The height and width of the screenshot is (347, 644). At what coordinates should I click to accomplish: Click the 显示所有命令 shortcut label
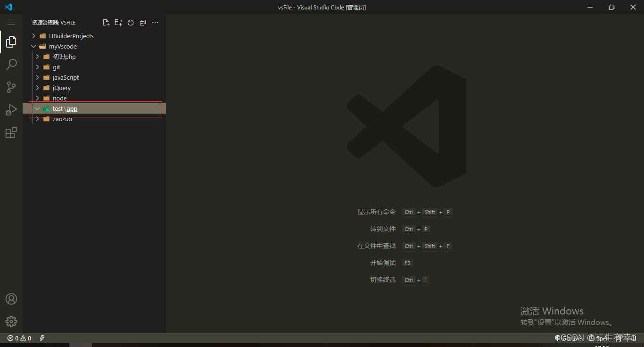point(376,212)
